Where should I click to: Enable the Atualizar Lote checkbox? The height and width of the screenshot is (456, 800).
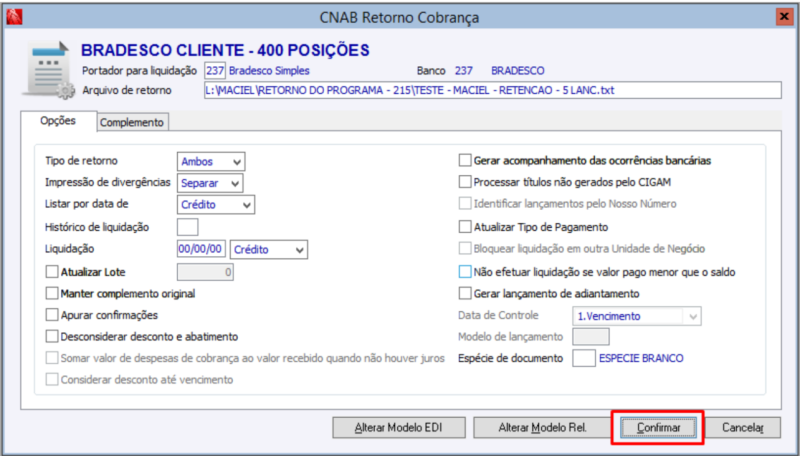(x=52, y=272)
